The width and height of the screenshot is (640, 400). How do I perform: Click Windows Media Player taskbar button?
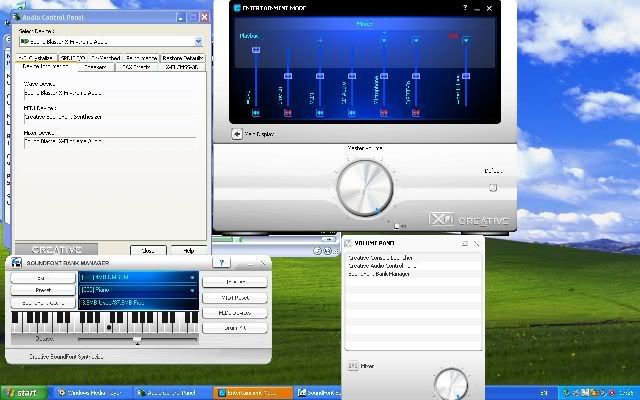[92, 393]
